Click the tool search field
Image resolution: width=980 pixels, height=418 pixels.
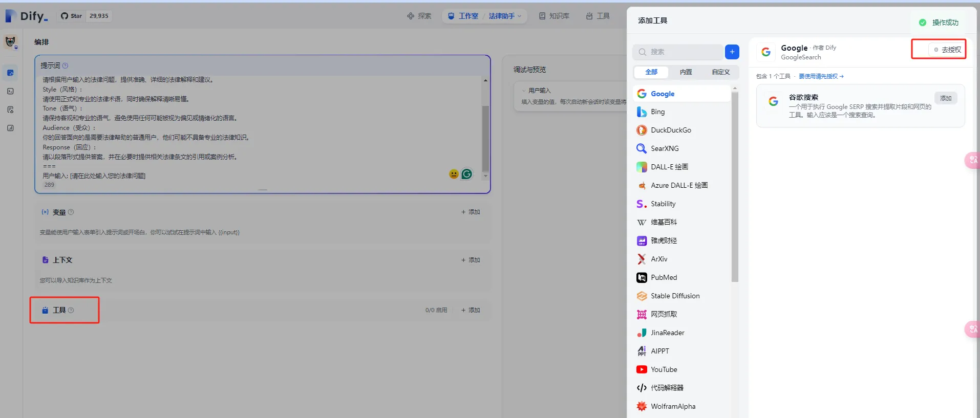point(677,52)
